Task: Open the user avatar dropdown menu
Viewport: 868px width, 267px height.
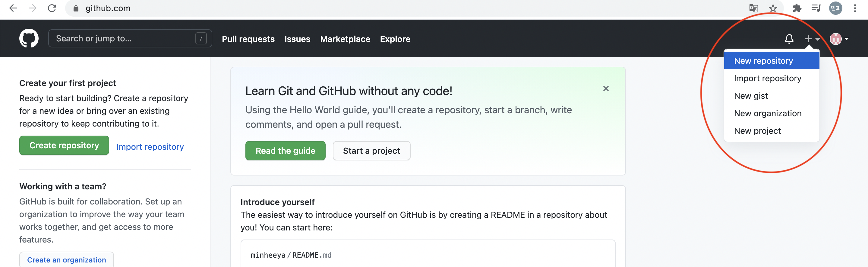Action: point(839,39)
